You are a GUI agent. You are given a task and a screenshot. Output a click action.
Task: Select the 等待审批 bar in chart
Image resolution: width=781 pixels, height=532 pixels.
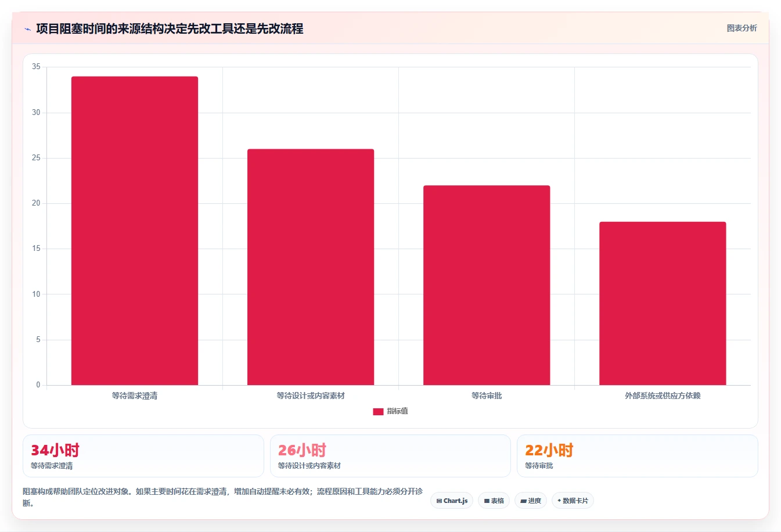pos(487,285)
